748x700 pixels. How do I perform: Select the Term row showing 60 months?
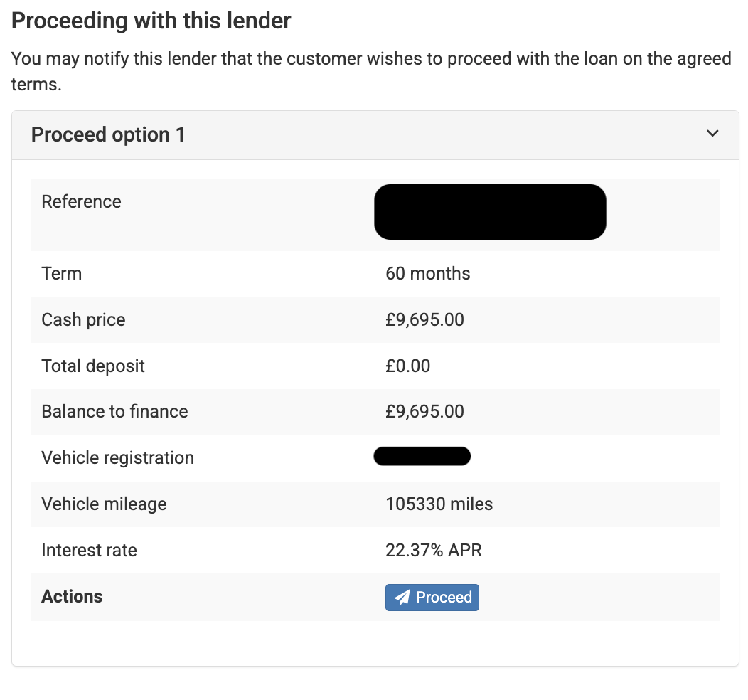coord(427,273)
